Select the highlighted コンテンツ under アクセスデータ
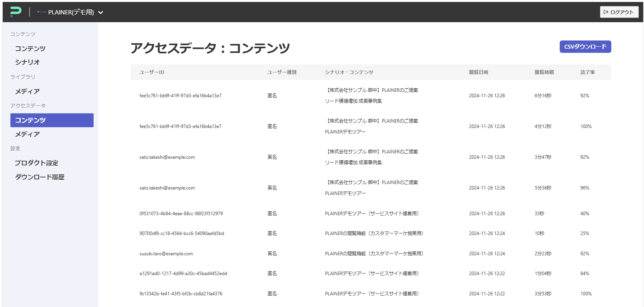Image resolution: width=644 pixels, height=307 pixels. [52, 120]
